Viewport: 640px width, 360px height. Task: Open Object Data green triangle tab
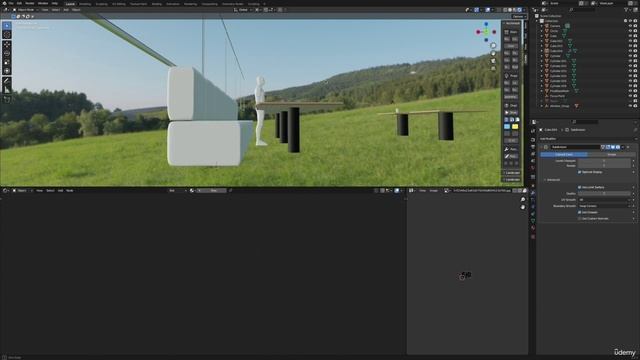pos(533,221)
